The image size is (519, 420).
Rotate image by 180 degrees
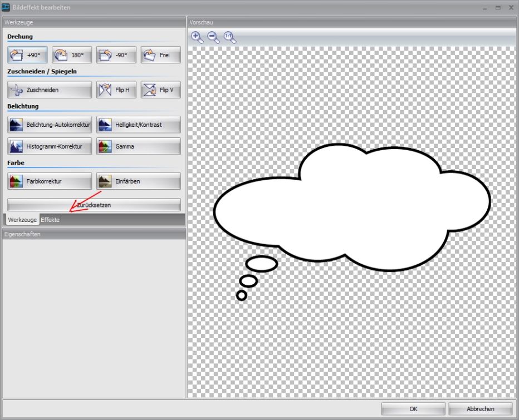coord(72,55)
